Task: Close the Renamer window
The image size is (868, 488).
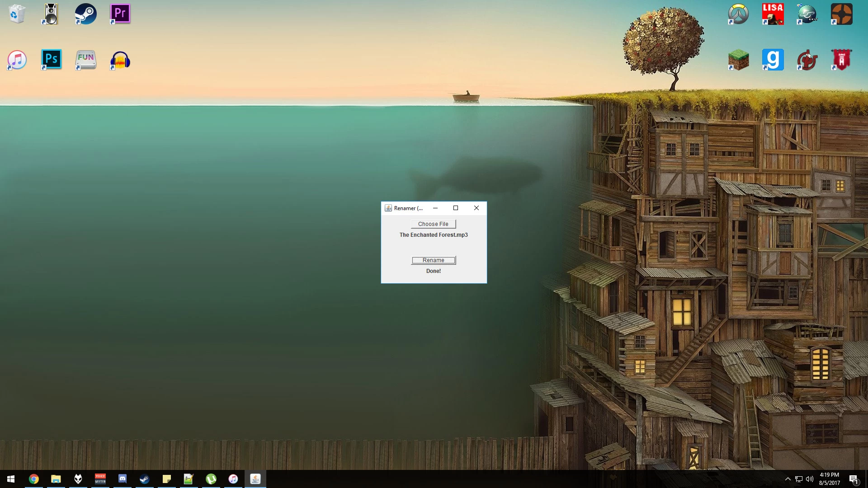Action: [x=476, y=208]
